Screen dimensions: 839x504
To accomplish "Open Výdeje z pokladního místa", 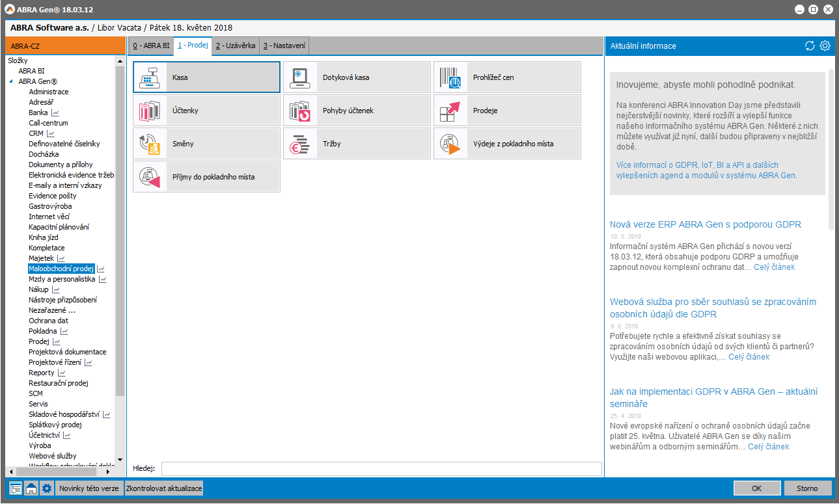I will pyautogui.click(x=507, y=144).
